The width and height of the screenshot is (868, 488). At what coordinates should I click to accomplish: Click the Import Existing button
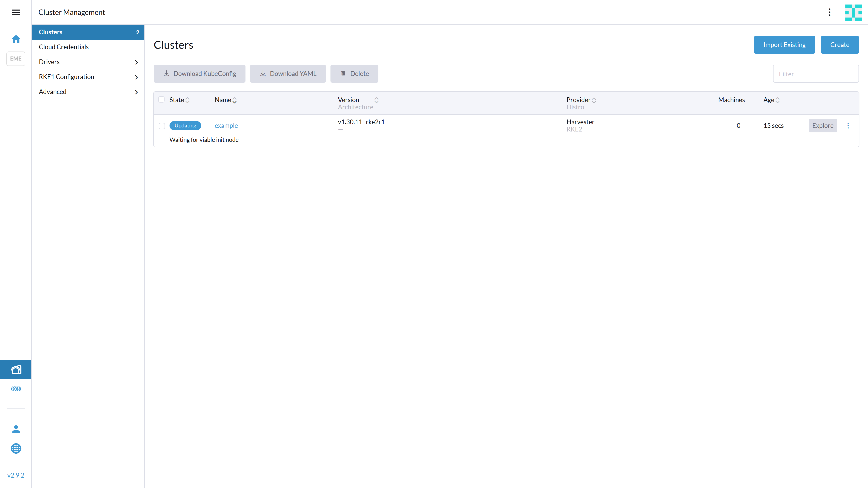[784, 45]
